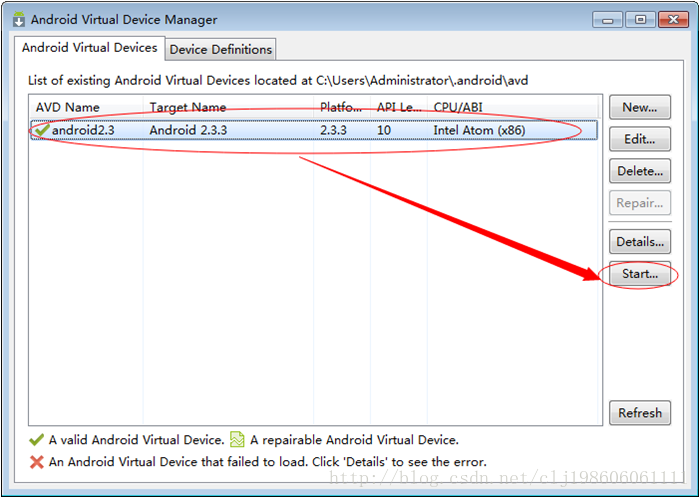Screen dimensions: 700x498
Task: Click the Edit... button
Action: [640, 139]
